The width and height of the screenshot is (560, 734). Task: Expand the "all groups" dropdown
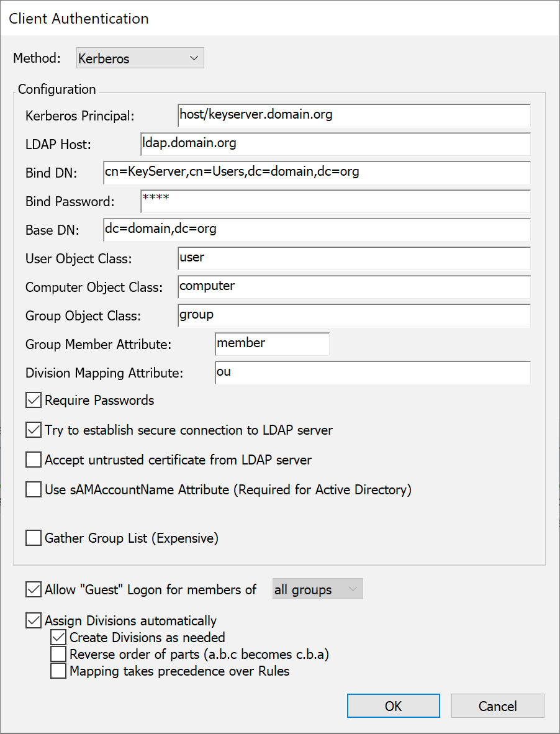pyautogui.click(x=317, y=590)
